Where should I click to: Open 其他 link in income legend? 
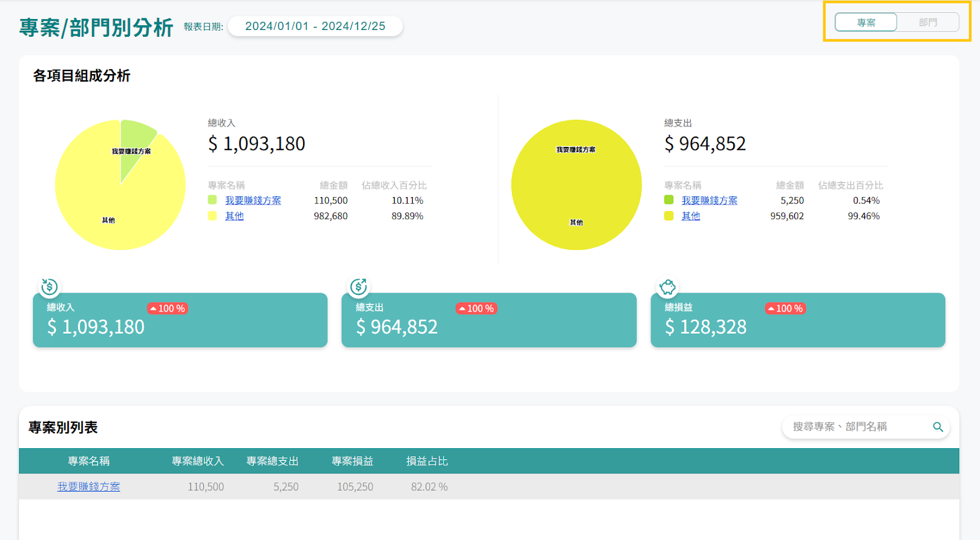click(x=235, y=216)
